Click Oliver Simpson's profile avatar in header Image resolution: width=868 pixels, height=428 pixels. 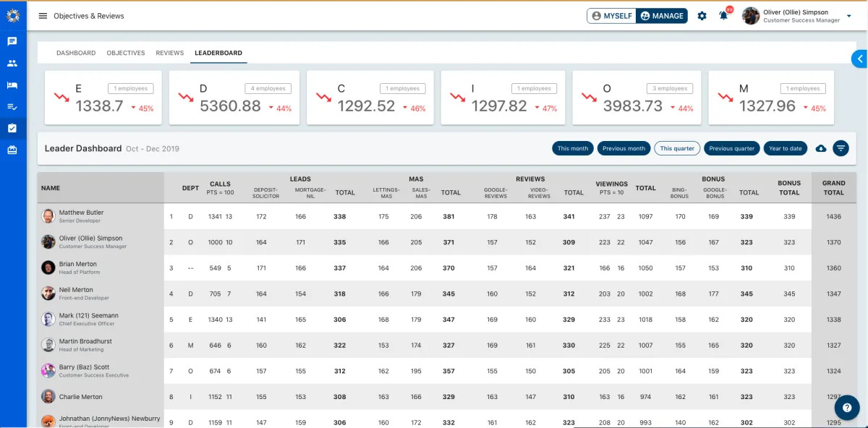751,16
